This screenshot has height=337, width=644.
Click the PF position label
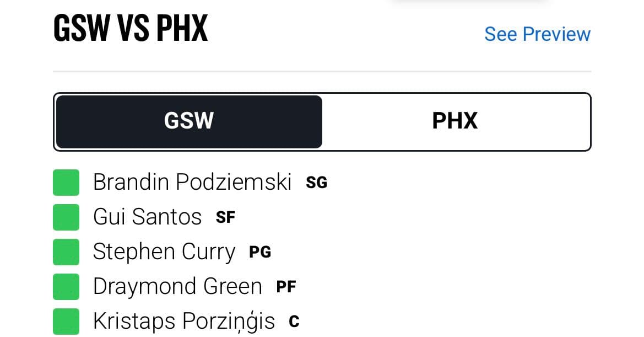click(x=286, y=287)
